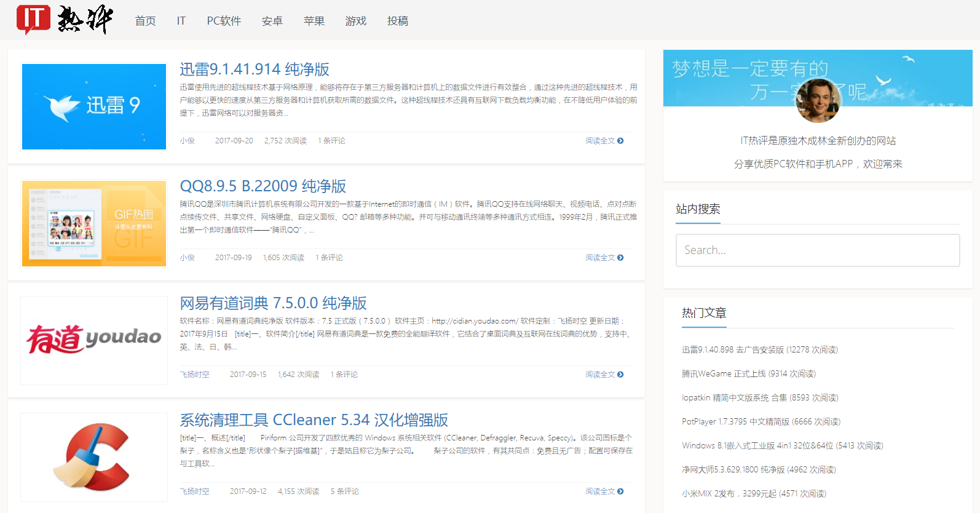Click the 梦想是一定要有的 sidebar banner
This screenshot has height=513, width=980.
[x=818, y=78]
